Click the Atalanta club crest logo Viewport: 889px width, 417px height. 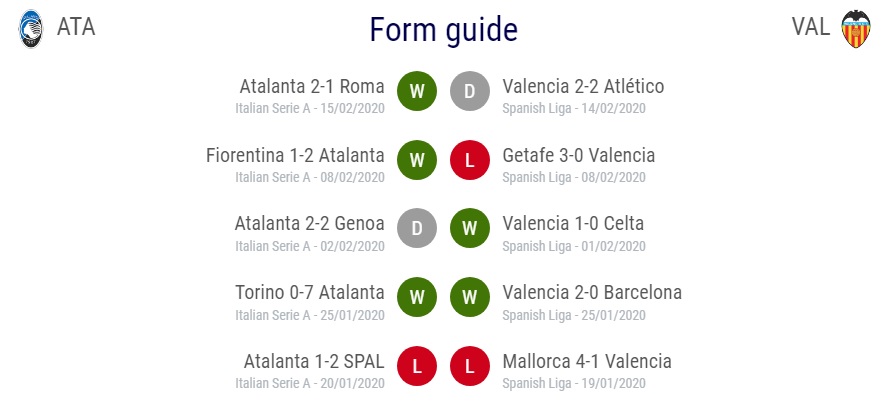(31, 28)
